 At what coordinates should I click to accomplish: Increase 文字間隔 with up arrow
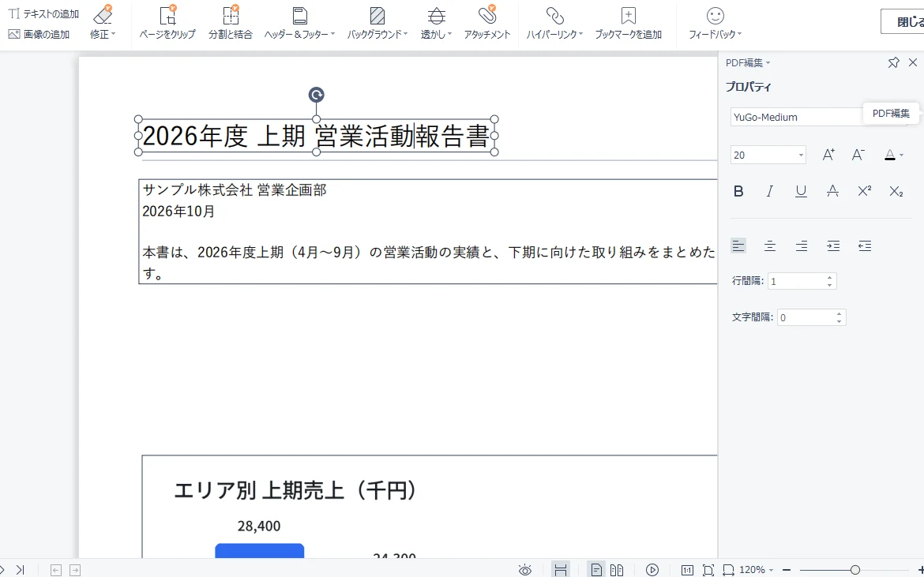(839, 313)
